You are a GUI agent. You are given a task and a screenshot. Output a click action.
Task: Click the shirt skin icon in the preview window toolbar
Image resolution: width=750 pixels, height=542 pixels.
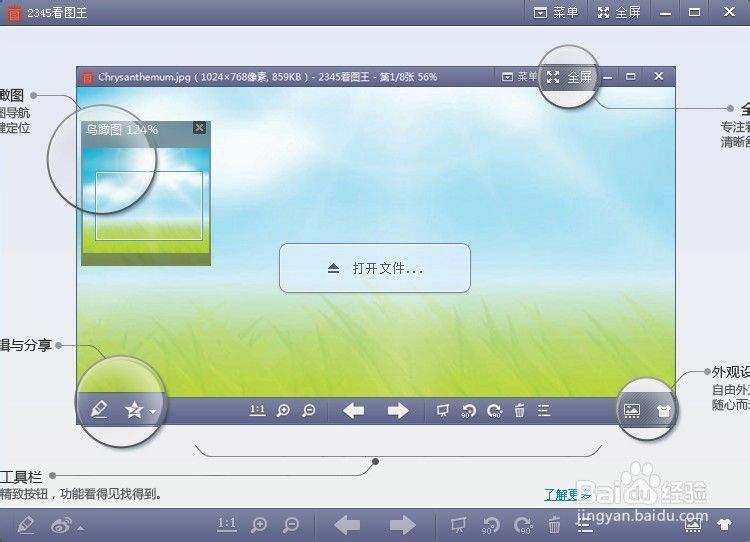point(664,410)
